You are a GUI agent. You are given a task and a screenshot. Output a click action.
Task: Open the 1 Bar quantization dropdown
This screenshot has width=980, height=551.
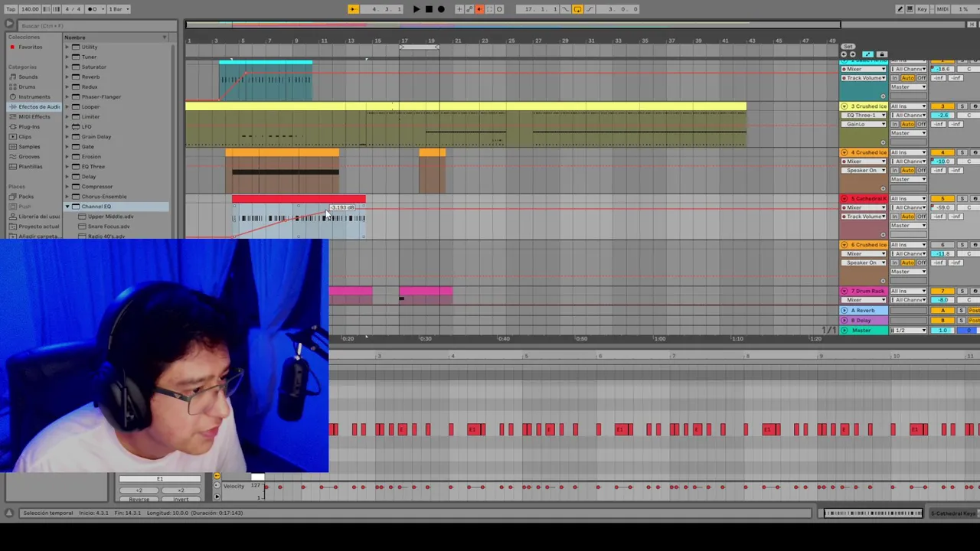[119, 9]
